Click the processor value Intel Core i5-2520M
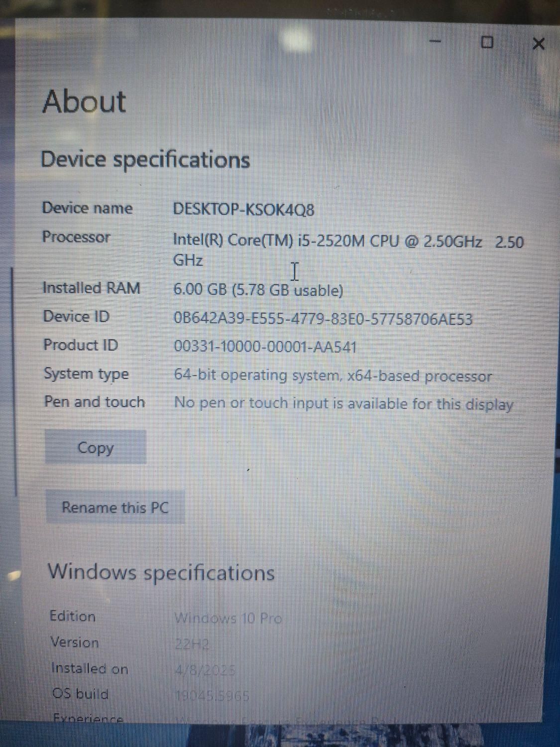The image size is (560, 747). [348, 250]
